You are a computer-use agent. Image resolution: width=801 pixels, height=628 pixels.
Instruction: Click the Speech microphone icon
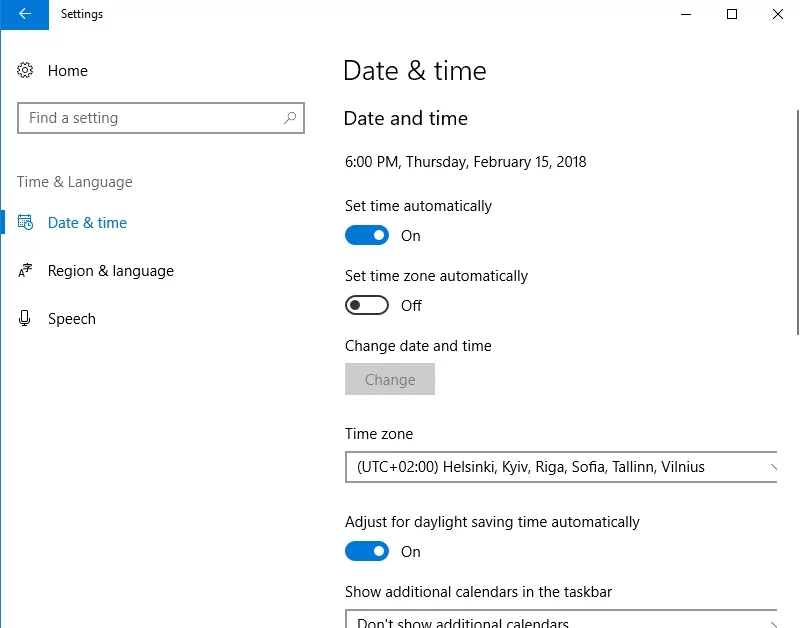click(x=26, y=319)
